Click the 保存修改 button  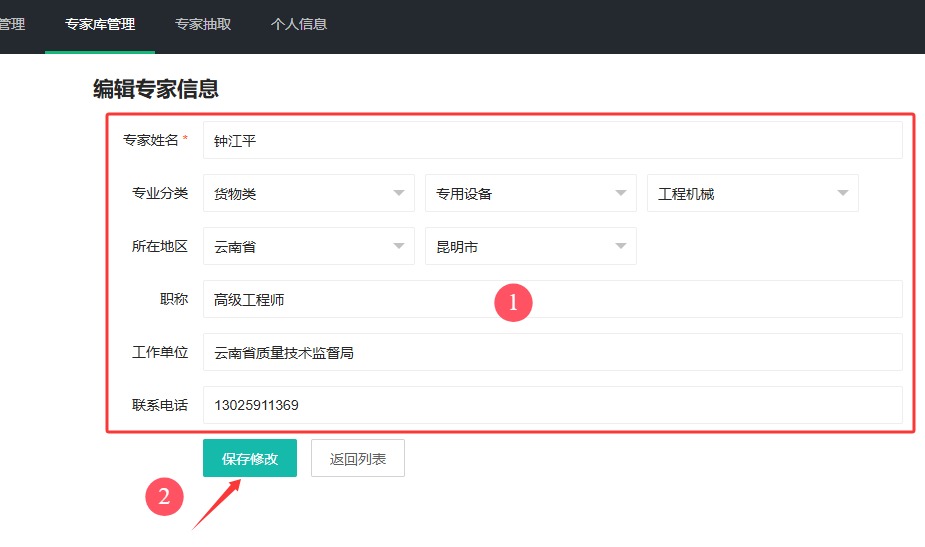[x=250, y=458]
